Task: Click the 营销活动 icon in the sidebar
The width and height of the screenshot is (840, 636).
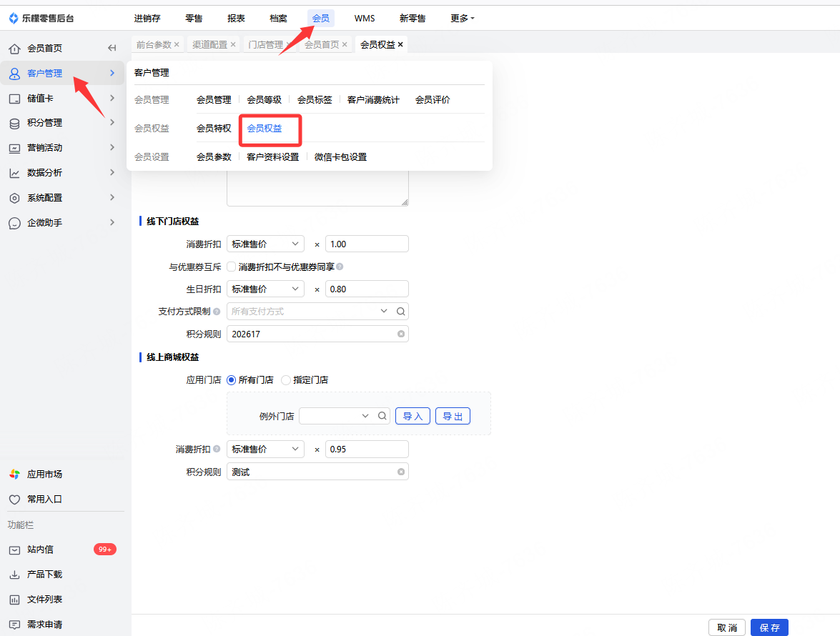Action: point(14,149)
